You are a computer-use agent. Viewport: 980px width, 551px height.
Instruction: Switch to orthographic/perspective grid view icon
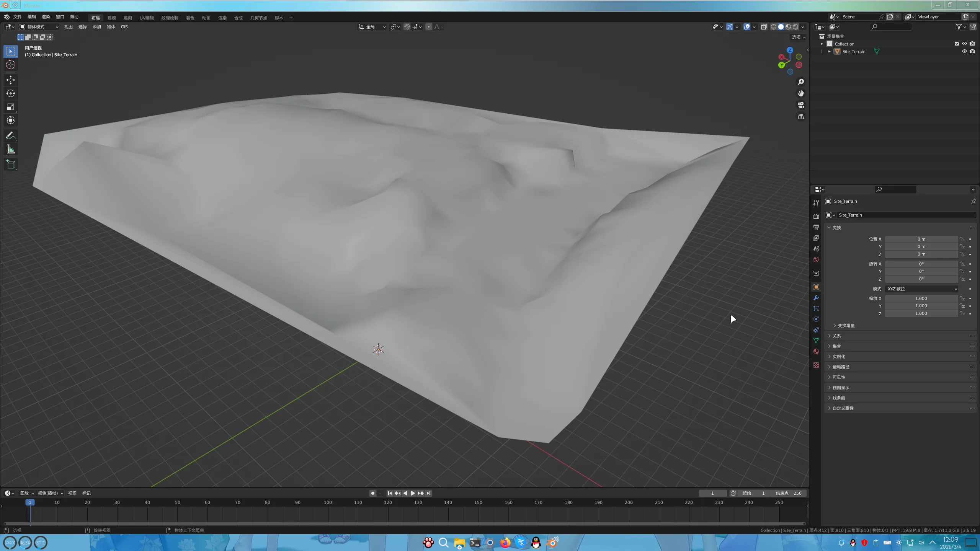pos(800,116)
